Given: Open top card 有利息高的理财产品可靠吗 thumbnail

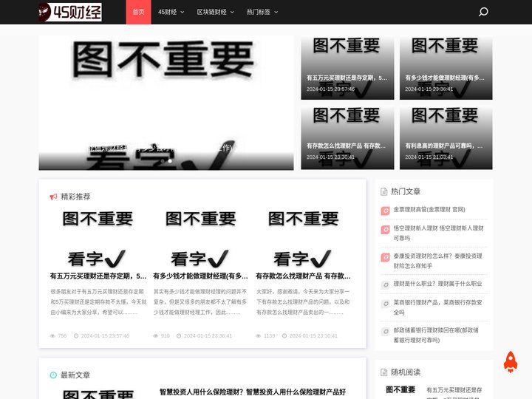Looking at the screenshot, I should pos(446,137).
